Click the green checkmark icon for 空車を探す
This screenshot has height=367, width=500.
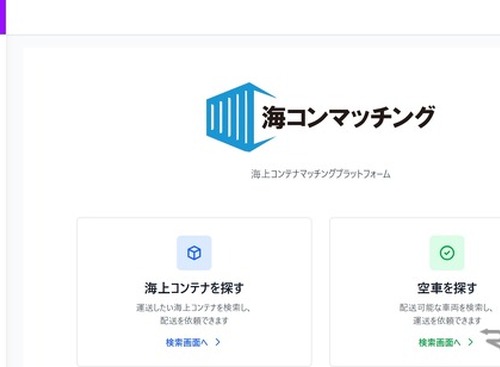pyautogui.click(x=447, y=253)
